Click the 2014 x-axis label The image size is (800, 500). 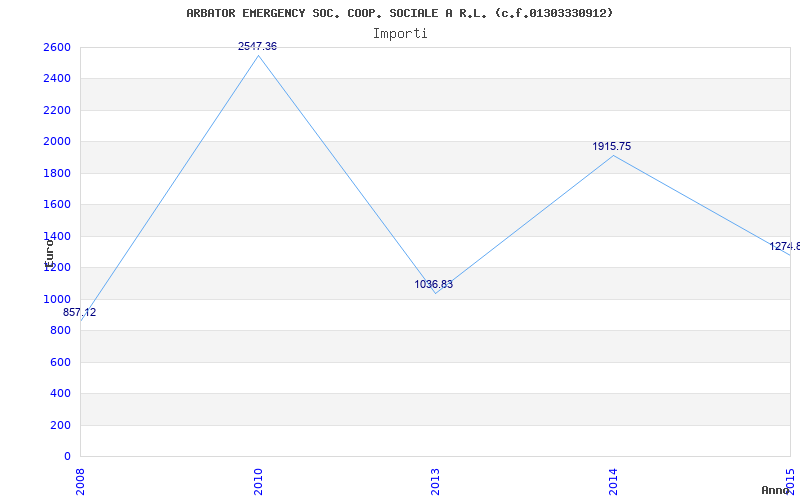[613, 482]
